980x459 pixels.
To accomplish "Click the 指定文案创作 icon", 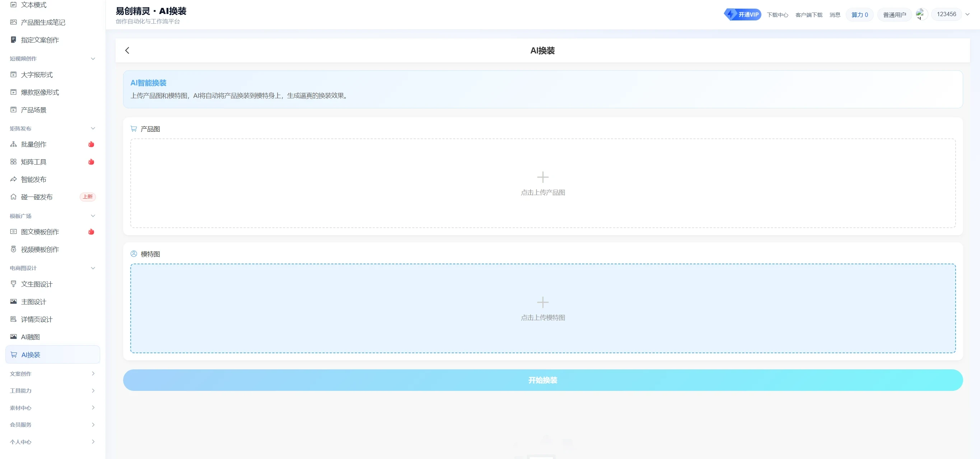I will [13, 40].
